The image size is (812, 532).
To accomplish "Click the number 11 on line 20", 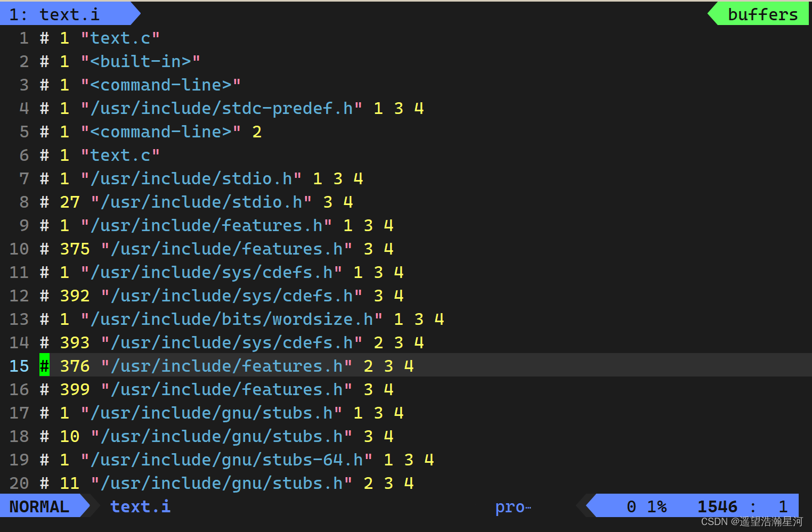I will 70,483.
